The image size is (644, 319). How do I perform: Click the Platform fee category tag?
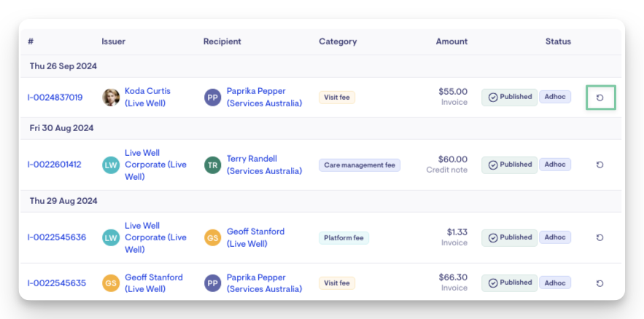pyautogui.click(x=344, y=237)
